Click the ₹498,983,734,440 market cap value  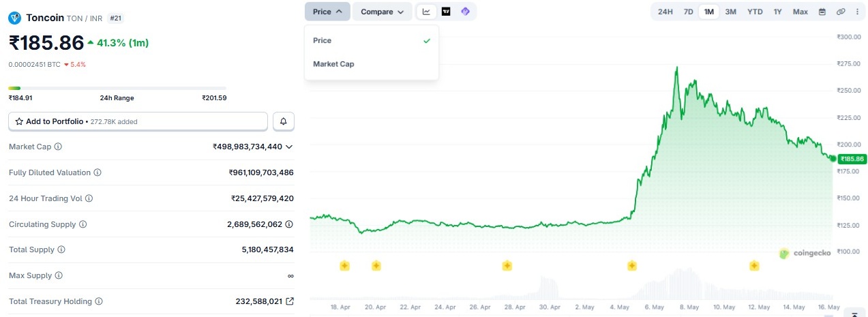pyautogui.click(x=248, y=147)
